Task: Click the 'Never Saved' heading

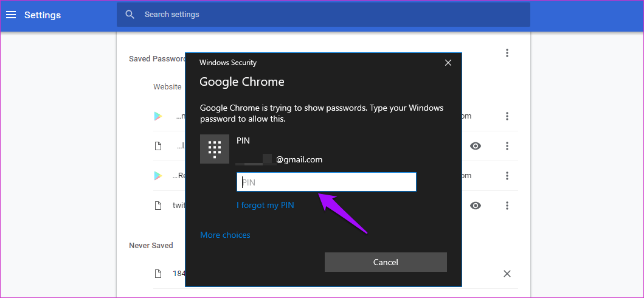Action: 151,246
